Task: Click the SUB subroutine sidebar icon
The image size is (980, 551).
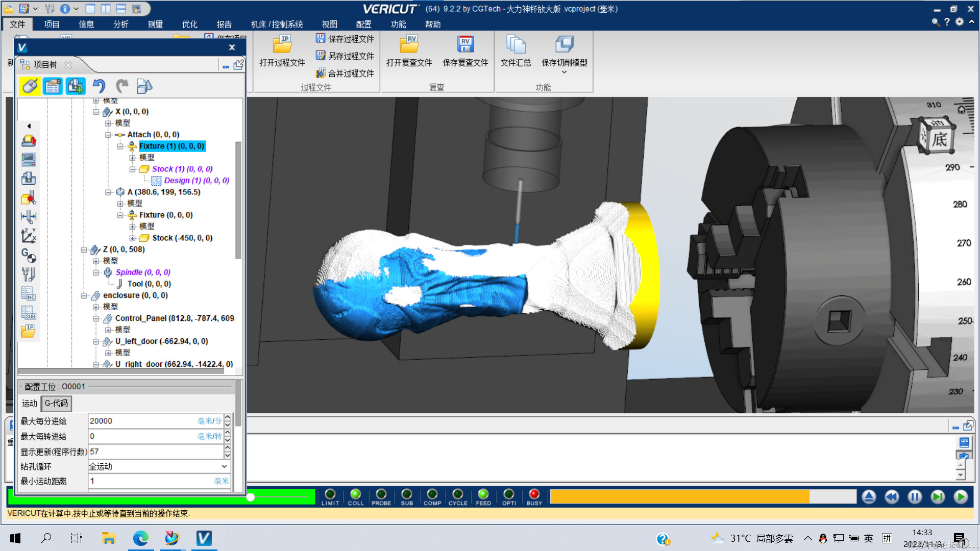Action: (29, 312)
